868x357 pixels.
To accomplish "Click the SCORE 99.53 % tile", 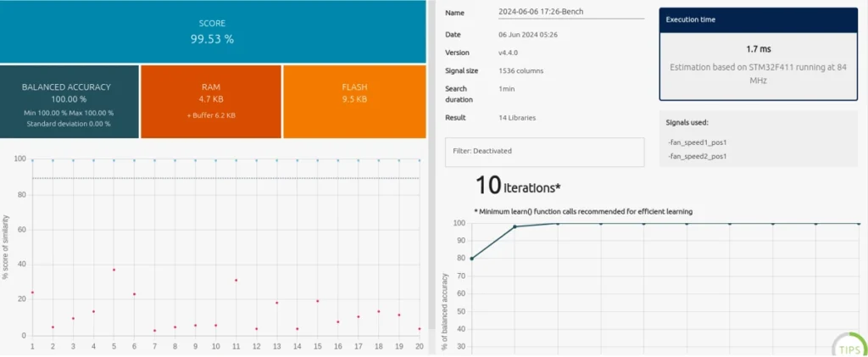I will point(213,31).
